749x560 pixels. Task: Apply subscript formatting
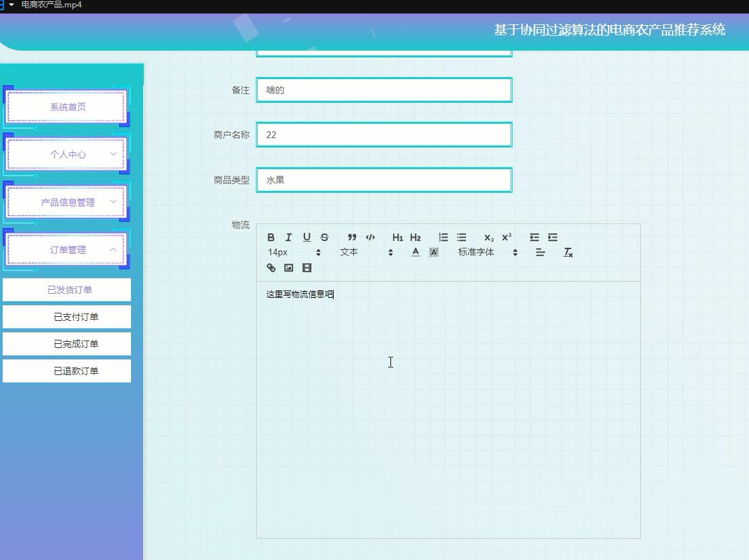click(x=489, y=238)
